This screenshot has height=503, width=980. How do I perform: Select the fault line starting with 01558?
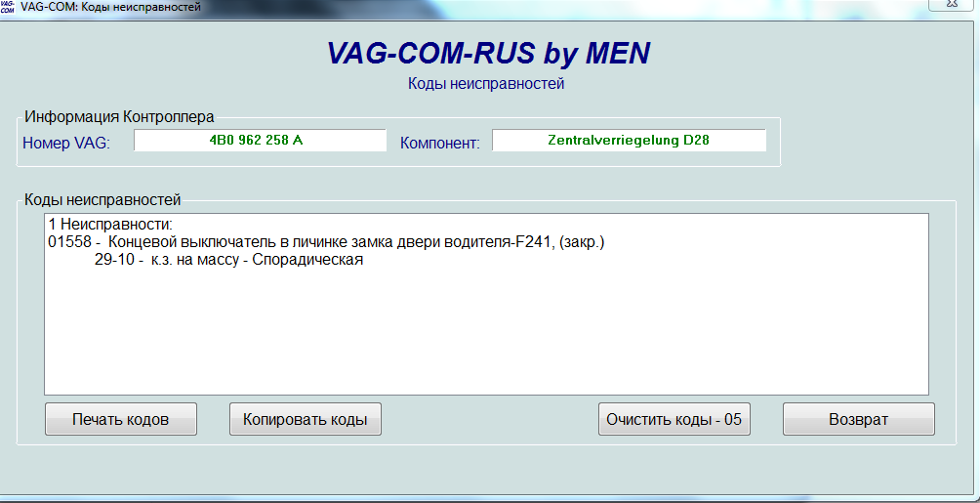[x=326, y=243]
